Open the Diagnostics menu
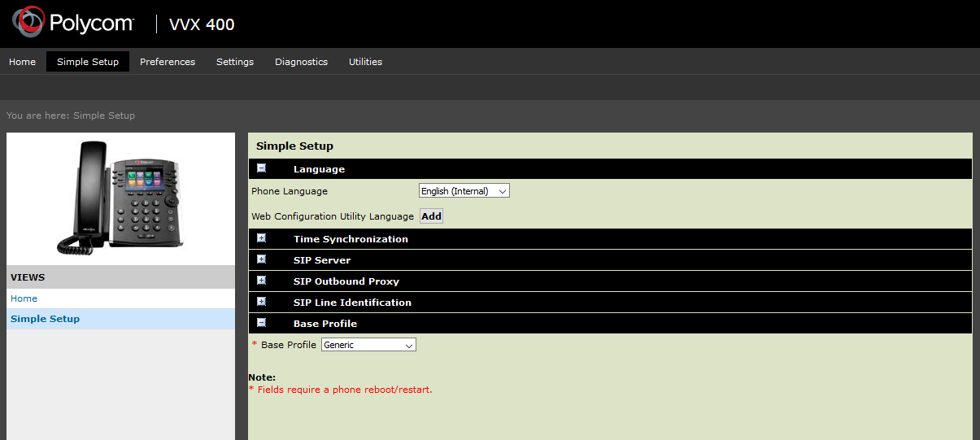980x440 pixels. tap(301, 62)
